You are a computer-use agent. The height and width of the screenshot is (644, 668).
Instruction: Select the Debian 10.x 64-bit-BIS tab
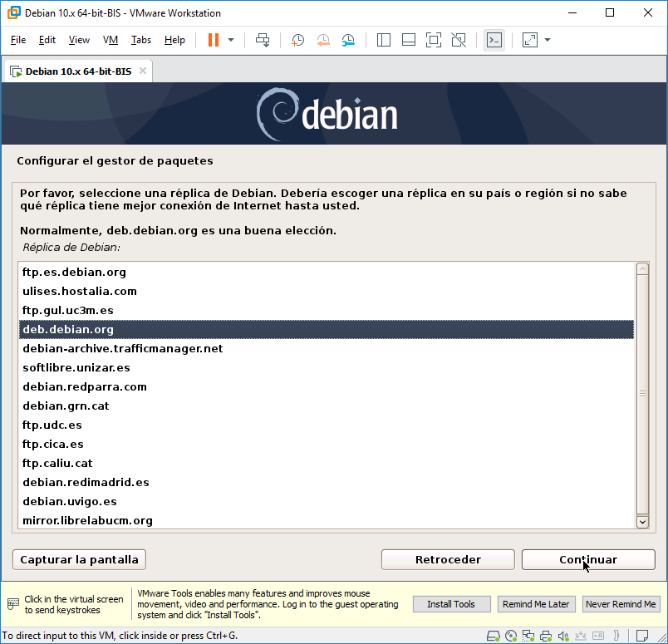[78, 71]
